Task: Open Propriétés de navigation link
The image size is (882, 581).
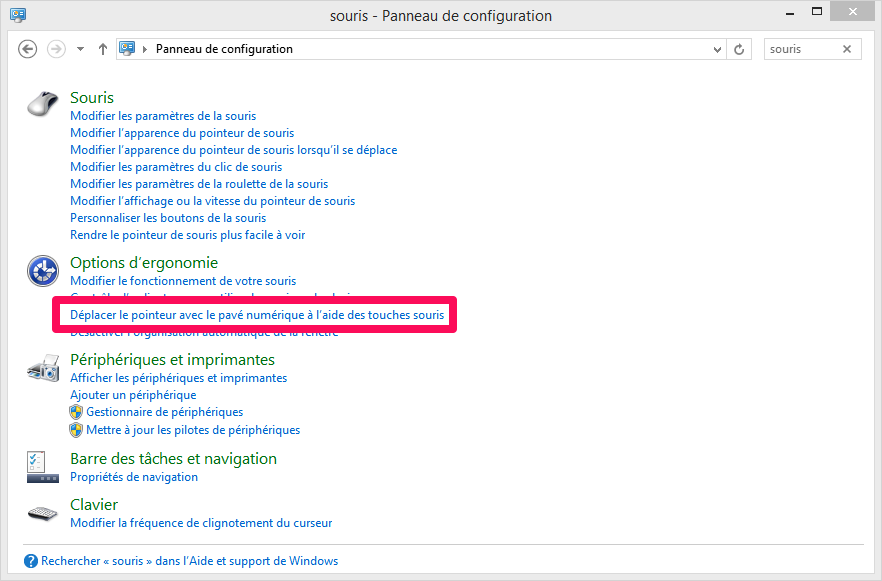Action: tap(134, 477)
